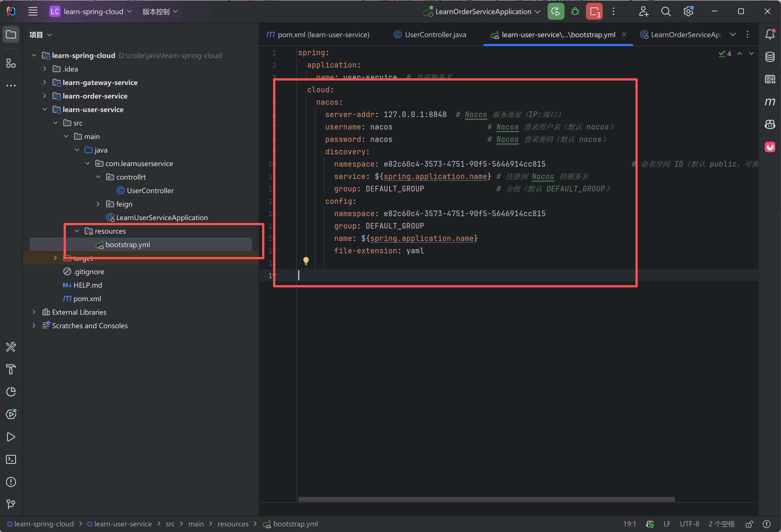Viewport: 781px width, 532px height.
Task: Place cursor on server-addr value line
Action: pyautogui.click(x=415, y=115)
